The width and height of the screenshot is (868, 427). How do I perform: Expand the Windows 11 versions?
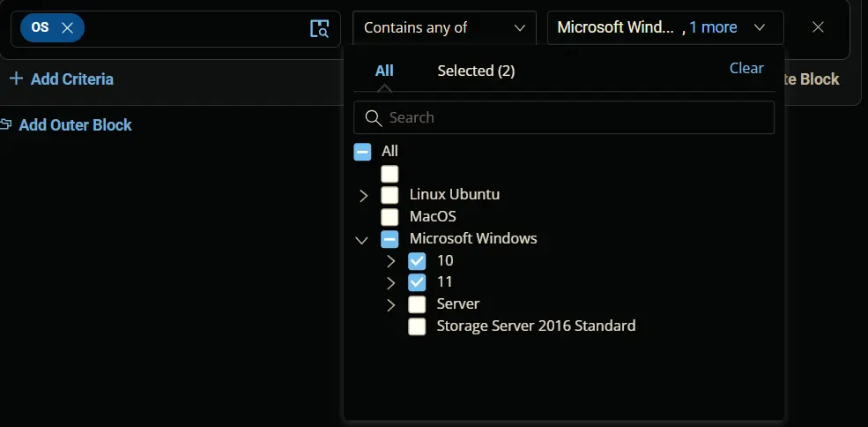[391, 283]
